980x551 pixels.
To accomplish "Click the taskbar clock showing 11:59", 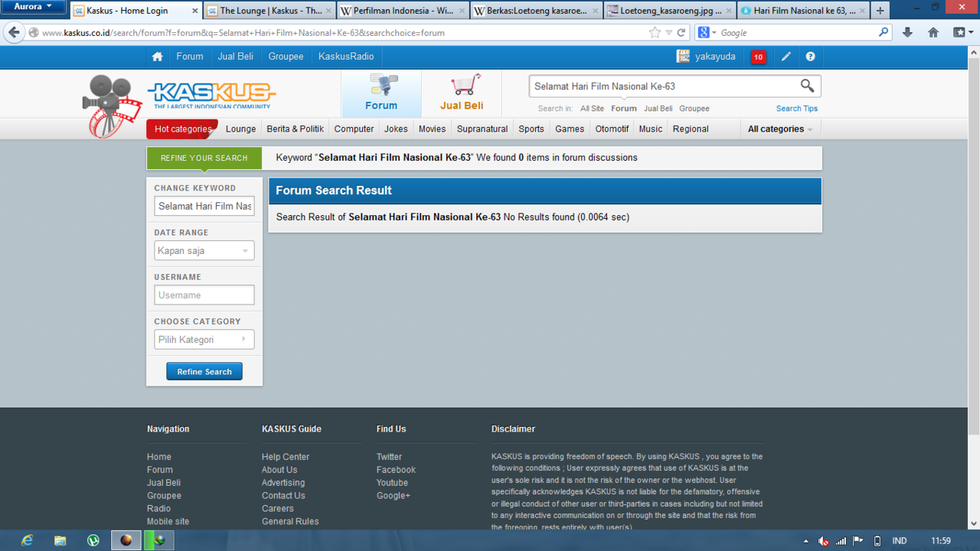I will (x=941, y=541).
